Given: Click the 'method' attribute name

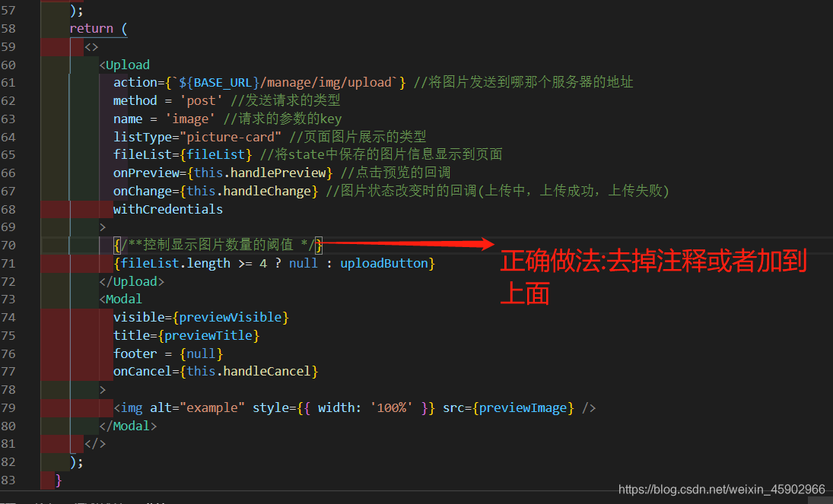Looking at the screenshot, I should (135, 101).
